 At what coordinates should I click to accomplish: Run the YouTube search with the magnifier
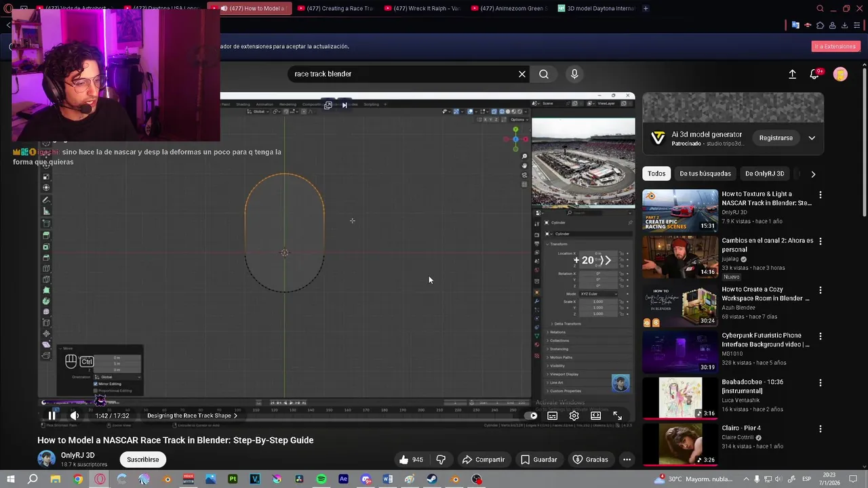point(544,74)
